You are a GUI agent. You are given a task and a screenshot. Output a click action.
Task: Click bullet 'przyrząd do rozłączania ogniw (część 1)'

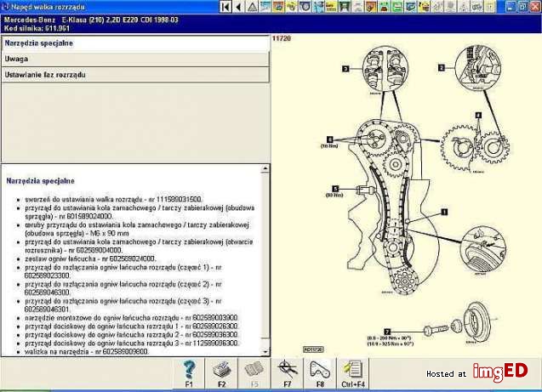point(123,271)
